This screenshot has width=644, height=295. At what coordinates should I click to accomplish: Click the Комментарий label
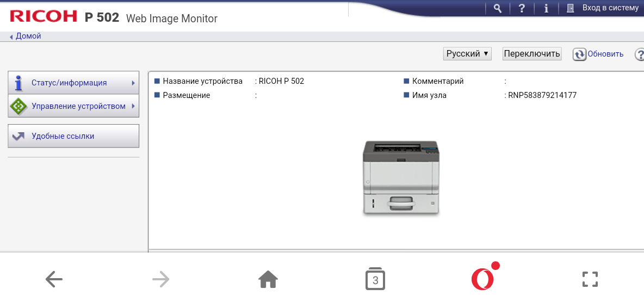438,81
